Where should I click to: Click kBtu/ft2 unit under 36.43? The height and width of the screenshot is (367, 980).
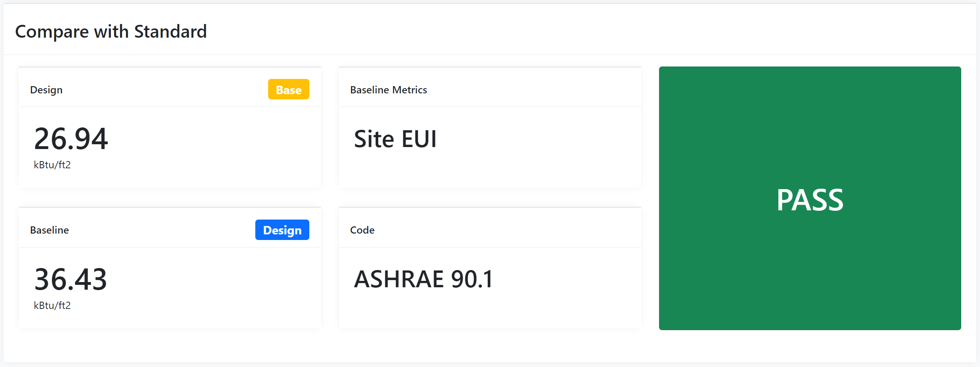coord(52,305)
